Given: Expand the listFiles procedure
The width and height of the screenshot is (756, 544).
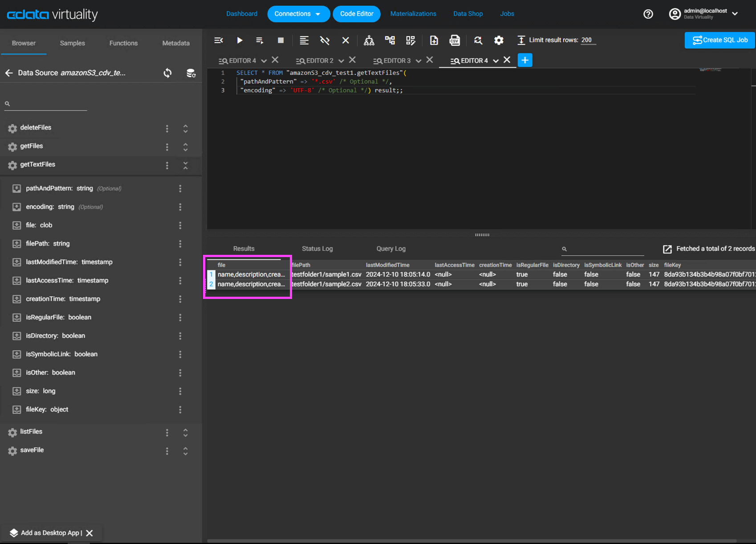Looking at the screenshot, I should pos(186,433).
